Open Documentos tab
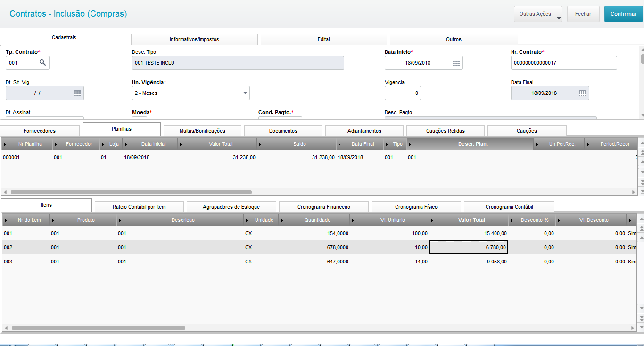This screenshot has height=346, width=644. (283, 131)
